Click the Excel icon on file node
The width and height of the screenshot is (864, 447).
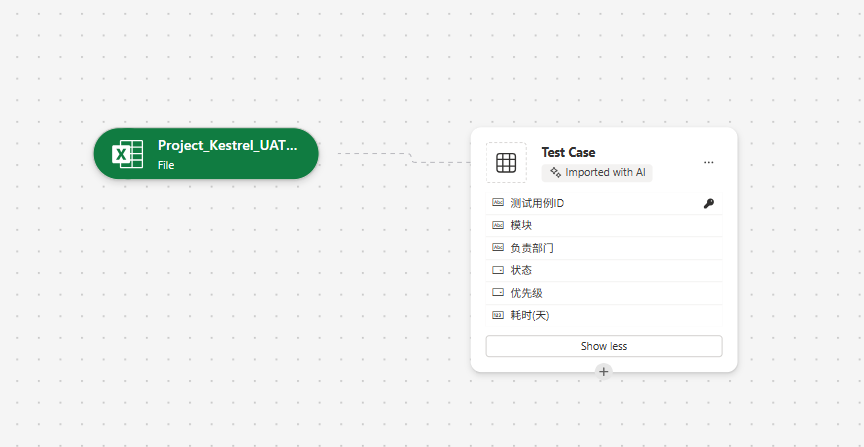(x=127, y=154)
